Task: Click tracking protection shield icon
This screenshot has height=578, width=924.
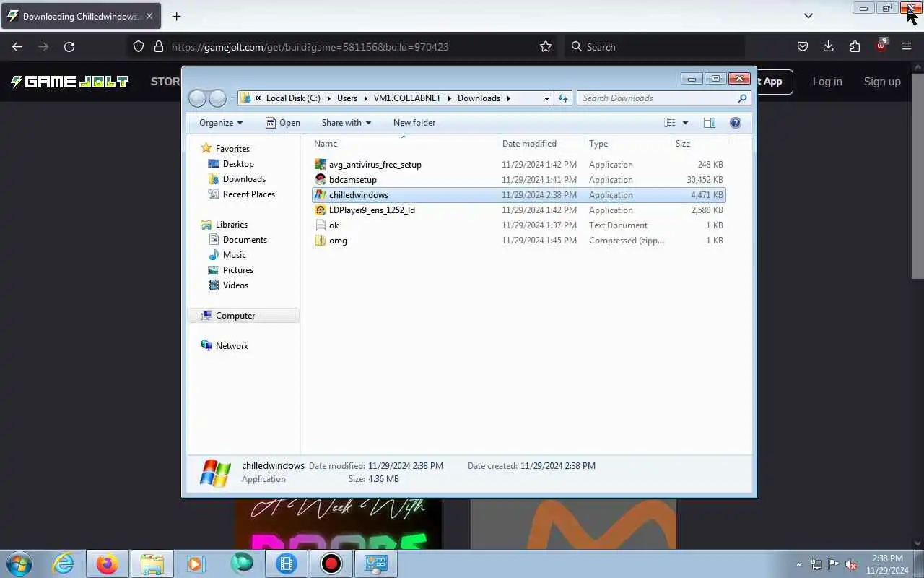Action: click(139, 46)
